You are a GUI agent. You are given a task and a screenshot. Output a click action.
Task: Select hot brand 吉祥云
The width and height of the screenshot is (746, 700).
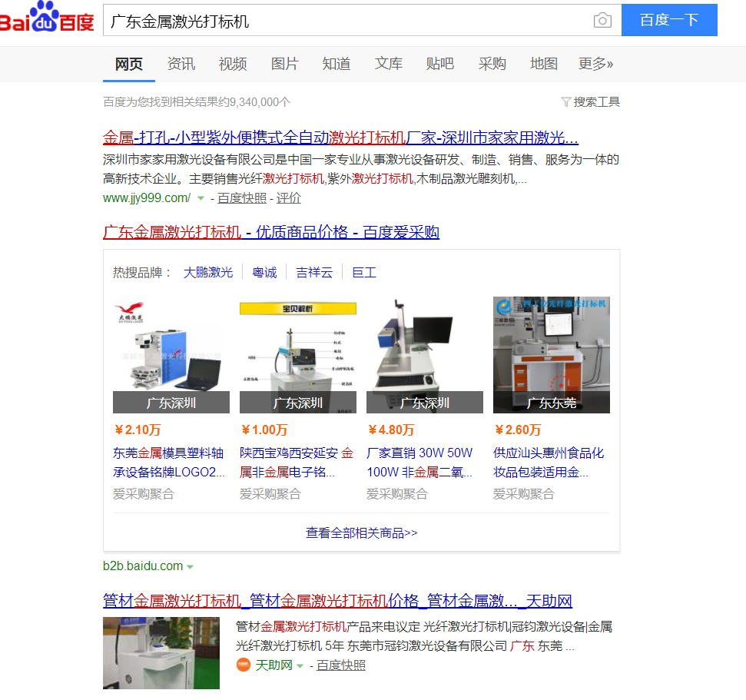click(314, 273)
